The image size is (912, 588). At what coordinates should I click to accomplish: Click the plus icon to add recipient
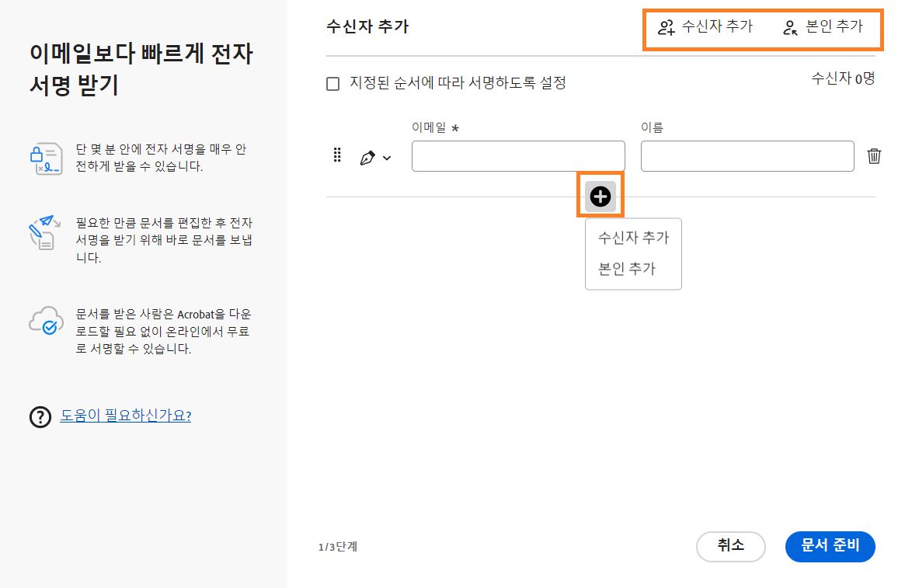click(x=599, y=196)
